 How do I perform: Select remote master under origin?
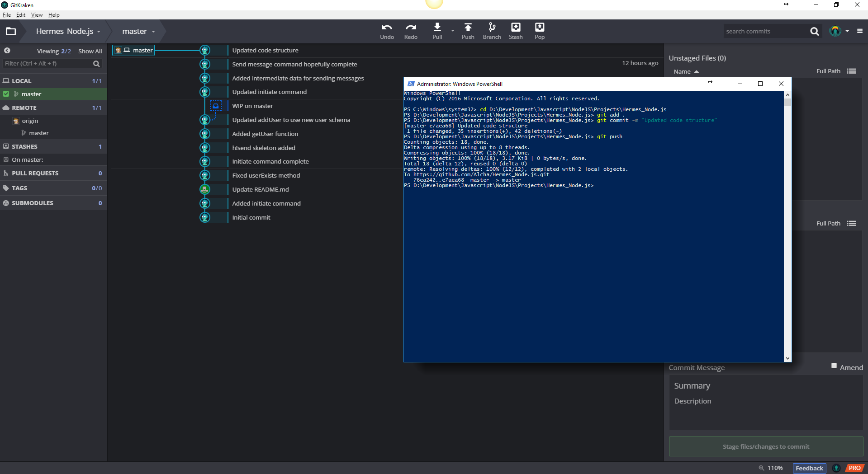(38, 133)
